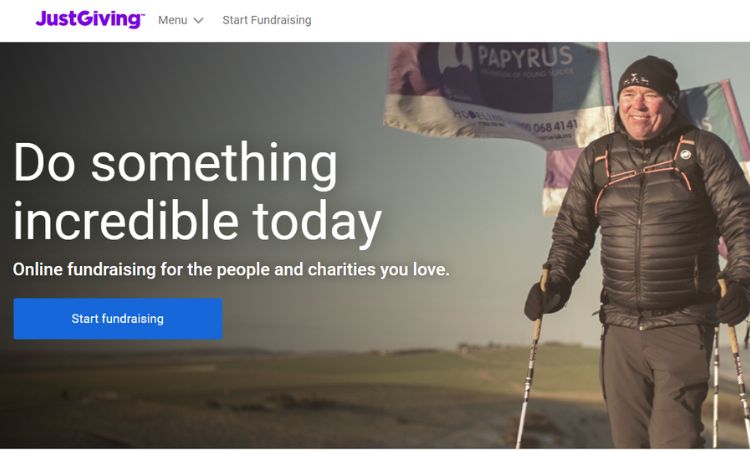Go to Start Fundraising in the header
The height and width of the screenshot is (450, 750).
pyautogui.click(x=266, y=20)
